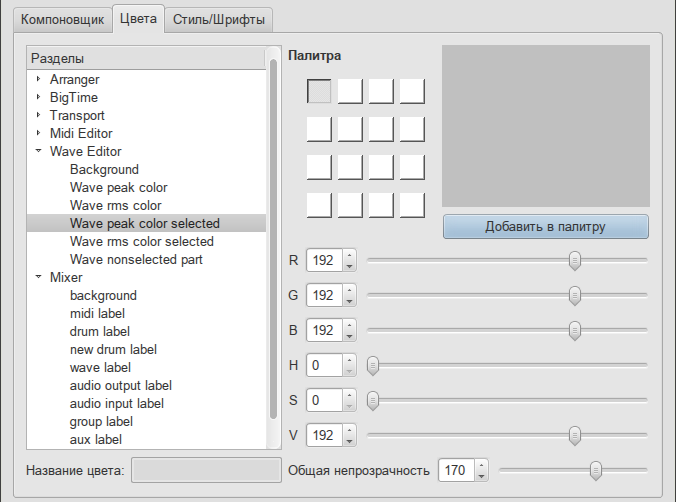
Task: Click the Название цвета text field
Action: (x=207, y=470)
